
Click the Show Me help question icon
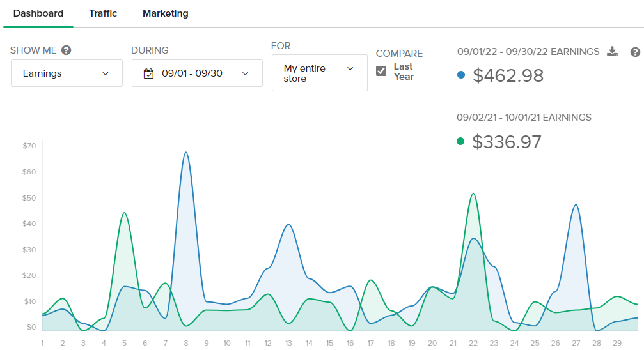pyautogui.click(x=67, y=50)
